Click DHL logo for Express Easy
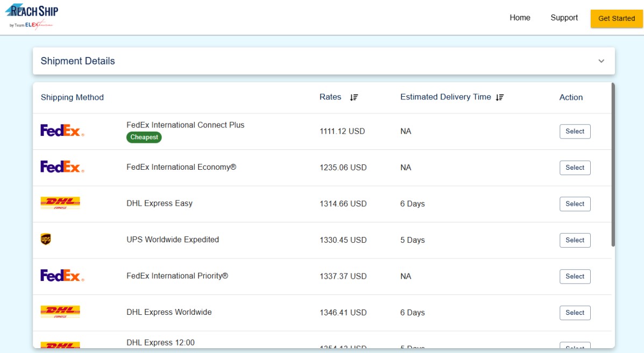The image size is (644, 353). 60,203
